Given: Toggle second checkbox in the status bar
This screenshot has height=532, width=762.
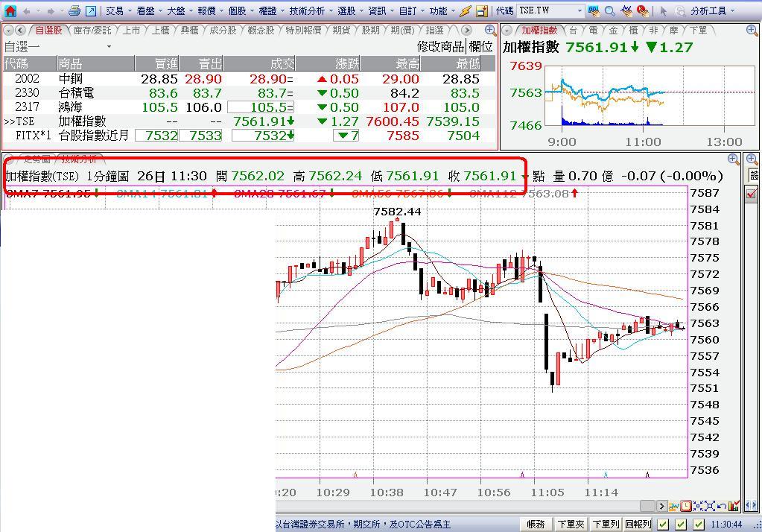Looking at the screenshot, I should tap(681, 525).
